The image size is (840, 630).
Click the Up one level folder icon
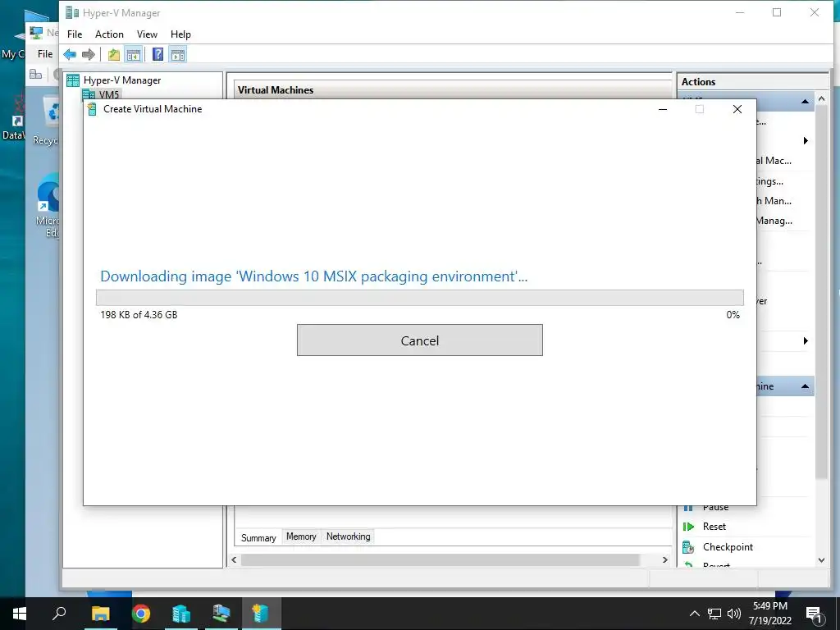[x=113, y=54]
